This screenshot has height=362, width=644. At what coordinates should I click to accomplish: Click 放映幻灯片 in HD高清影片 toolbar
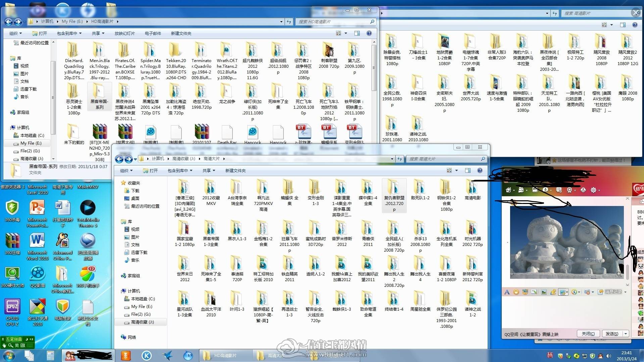click(125, 33)
